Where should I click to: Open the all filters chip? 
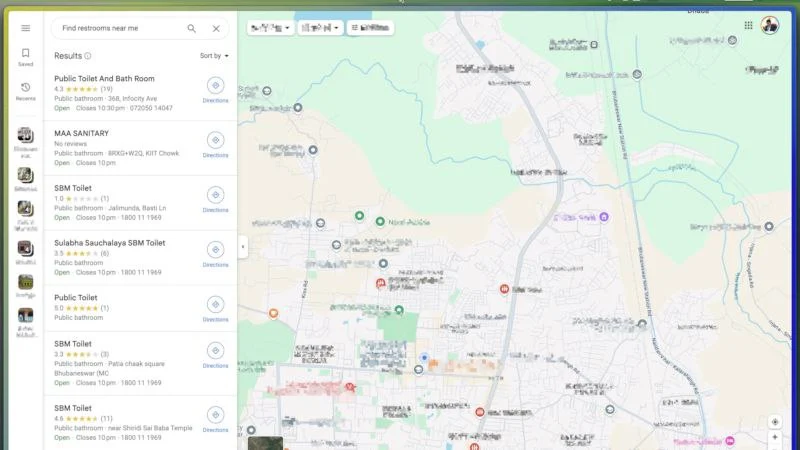click(x=370, y=28)
